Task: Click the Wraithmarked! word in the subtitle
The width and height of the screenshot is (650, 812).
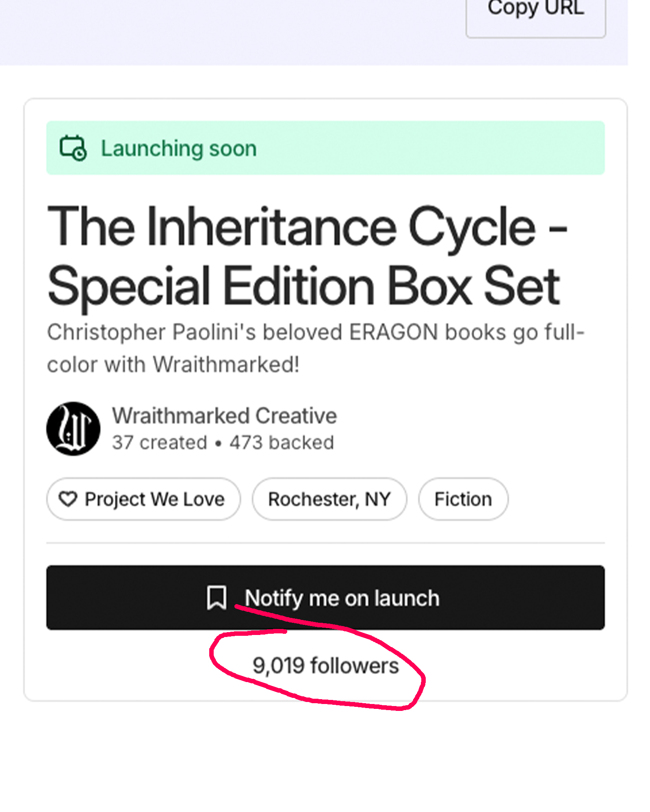Action: click(226, 364)
